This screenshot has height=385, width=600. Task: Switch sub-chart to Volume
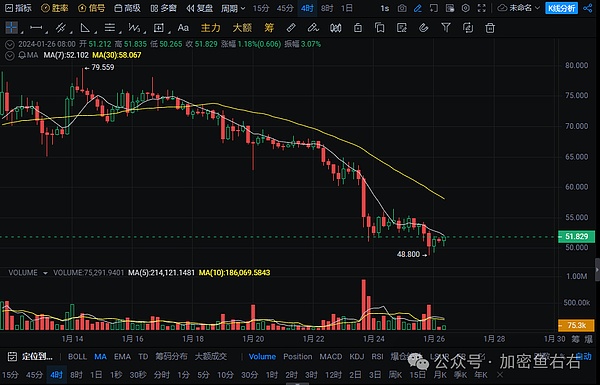262,357
